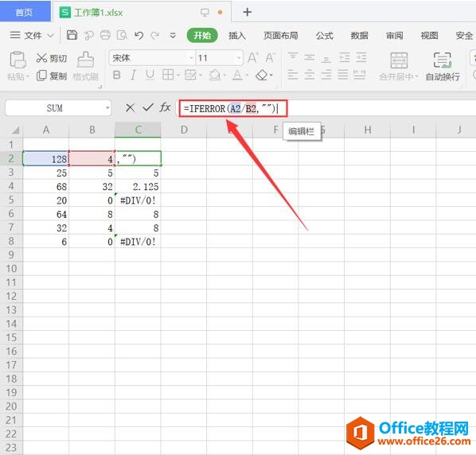The height and width of the screenshot is (455, 476).
Task: Open the 公式 ribbon tab
Action: [x=325, y=36]
